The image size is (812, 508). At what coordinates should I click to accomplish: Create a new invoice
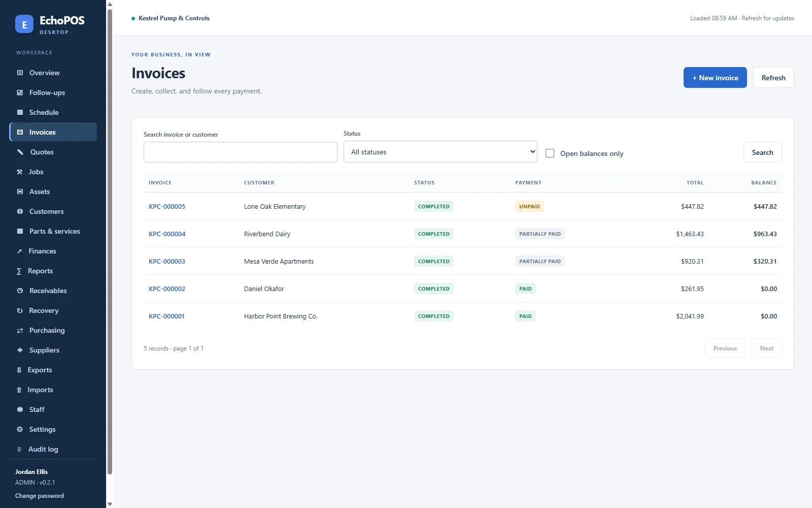[715, 78]
